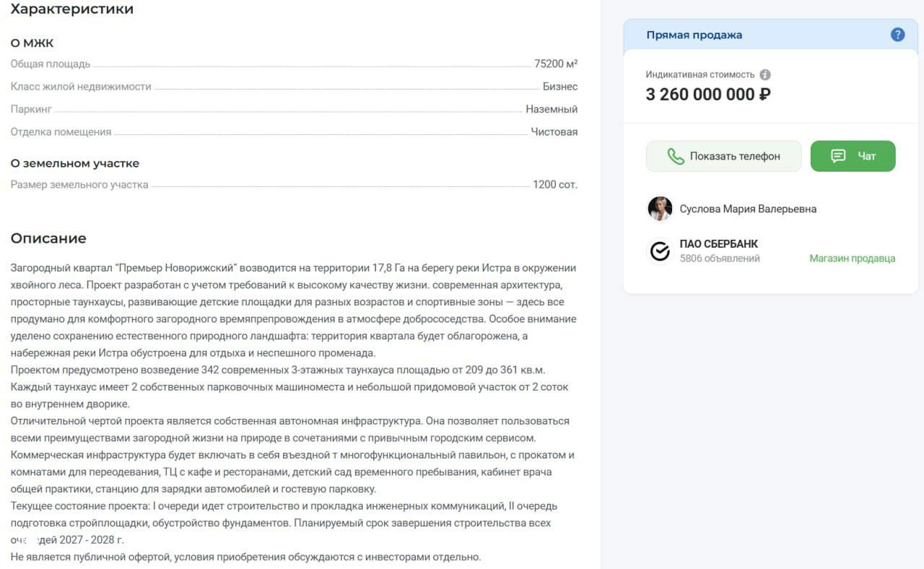Click the Описание section heading
Screen dimensions: 924x569
pyautogui.click(x=48, y=238)
